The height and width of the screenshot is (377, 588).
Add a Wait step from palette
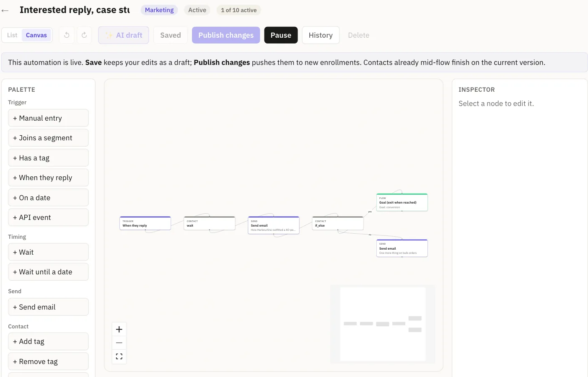point(48,252)
